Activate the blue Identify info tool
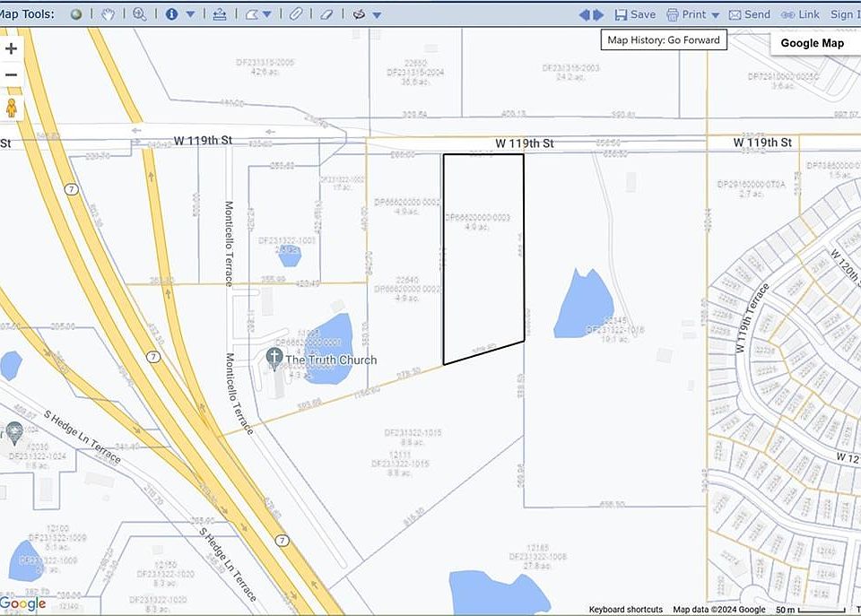The width and height of the screenshot is (861, 616). point(172,14)
